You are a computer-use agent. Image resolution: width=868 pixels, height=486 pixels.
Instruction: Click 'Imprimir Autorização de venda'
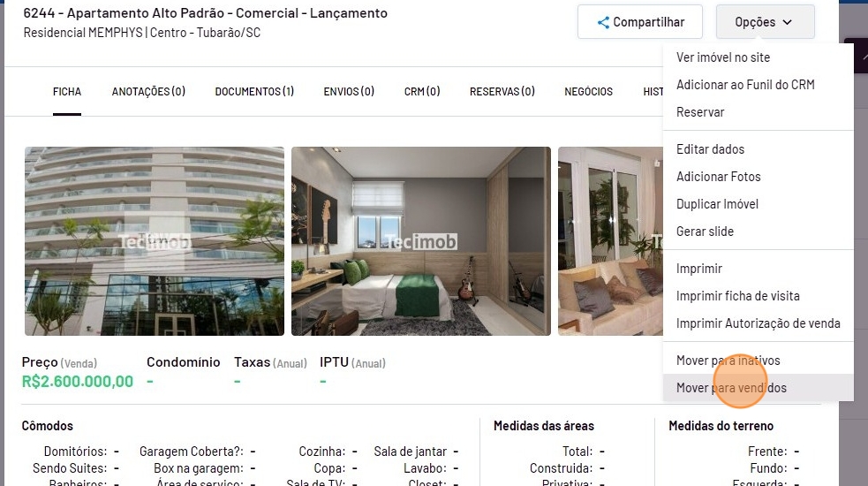(758, 323)
